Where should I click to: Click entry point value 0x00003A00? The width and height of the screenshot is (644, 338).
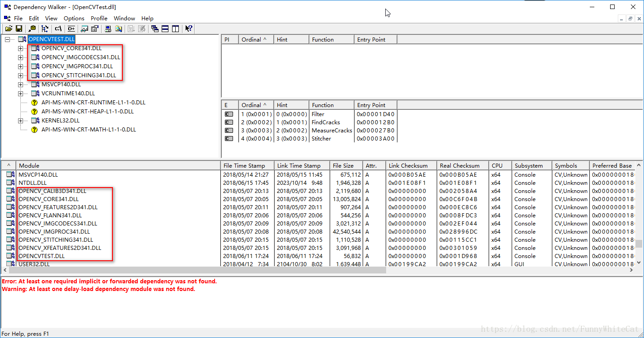[376, 139]
